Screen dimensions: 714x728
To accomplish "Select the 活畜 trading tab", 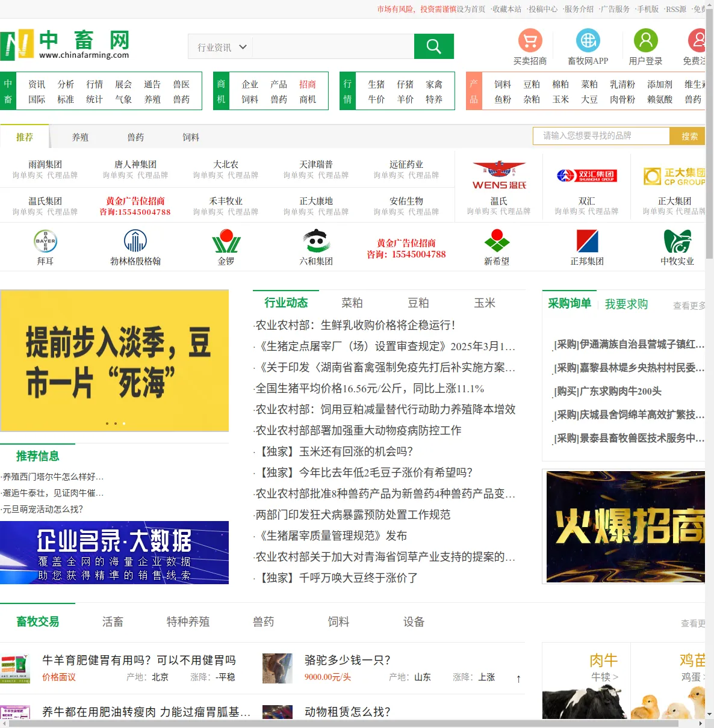I will point(113,622).
